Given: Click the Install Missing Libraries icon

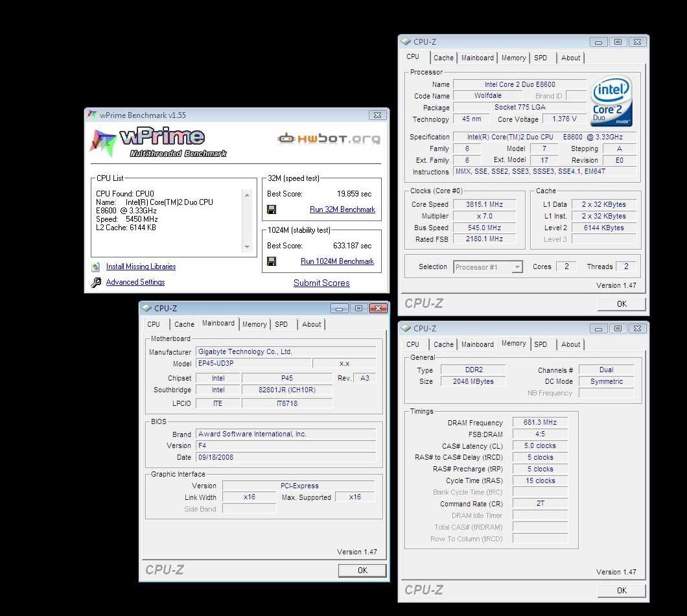Looking at the screenshot, I should 95,267.
